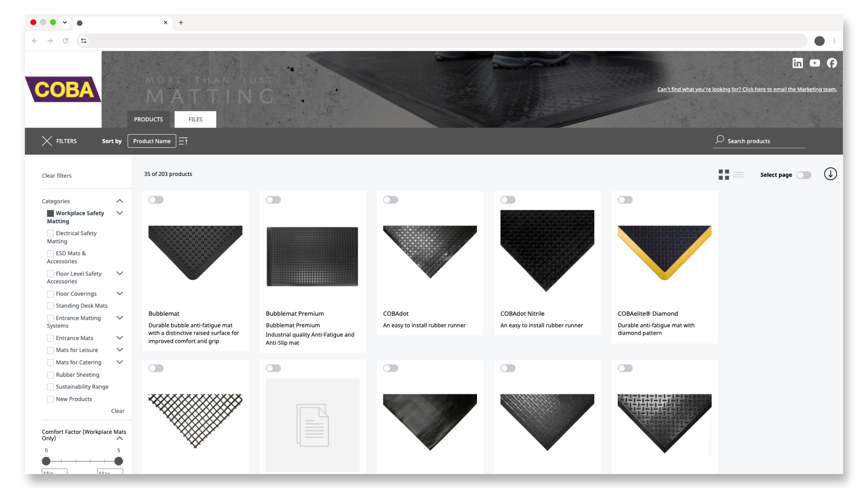This screenshot has height=488, width=868.
Task: Expand Entrance Matting Systems subcategories
Action: tap(119, 318)
